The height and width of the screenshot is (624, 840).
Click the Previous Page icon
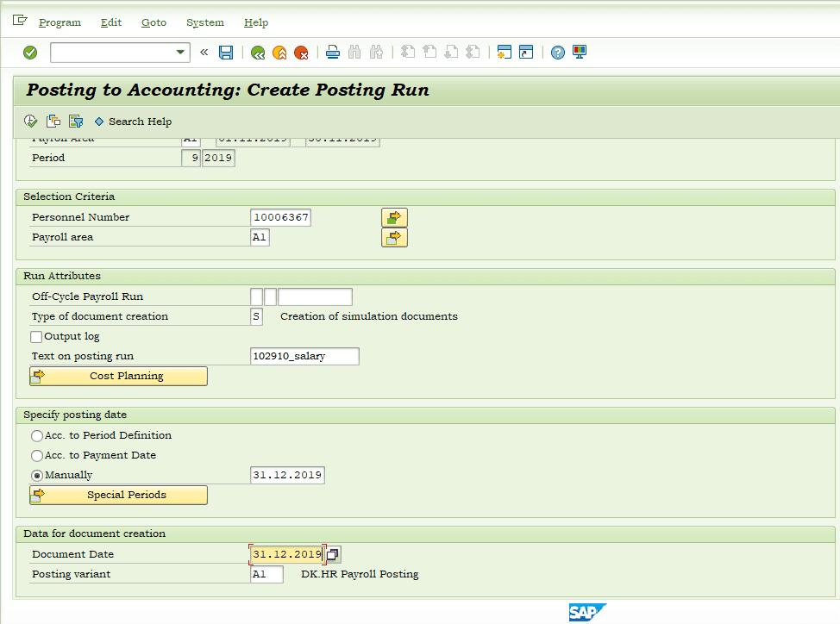click(x=429, y=53)
